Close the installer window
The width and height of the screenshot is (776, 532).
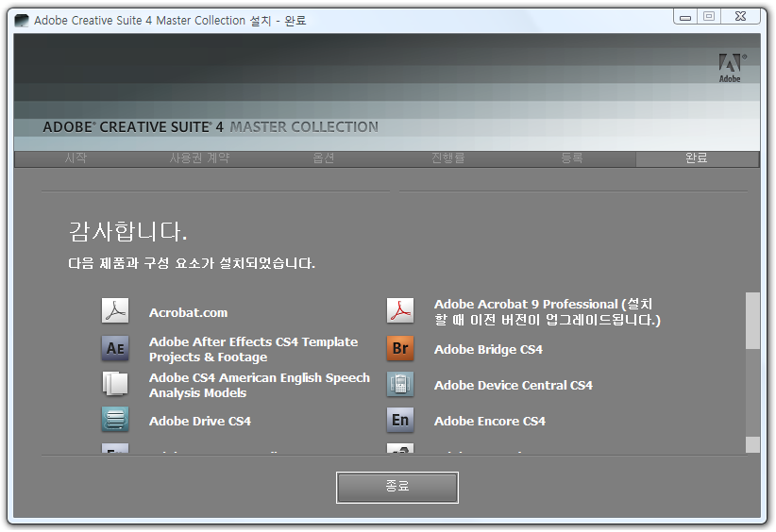pos(740,17)
